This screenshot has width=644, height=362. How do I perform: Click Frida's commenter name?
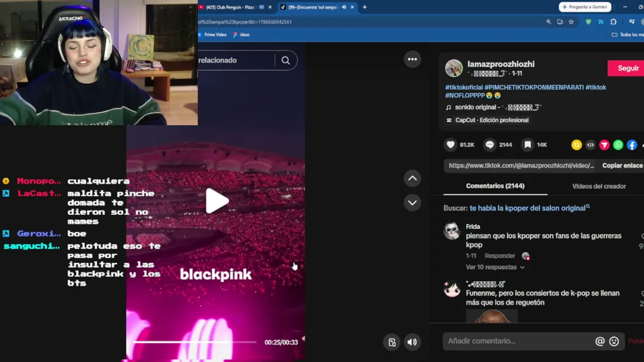coord(473,227)
